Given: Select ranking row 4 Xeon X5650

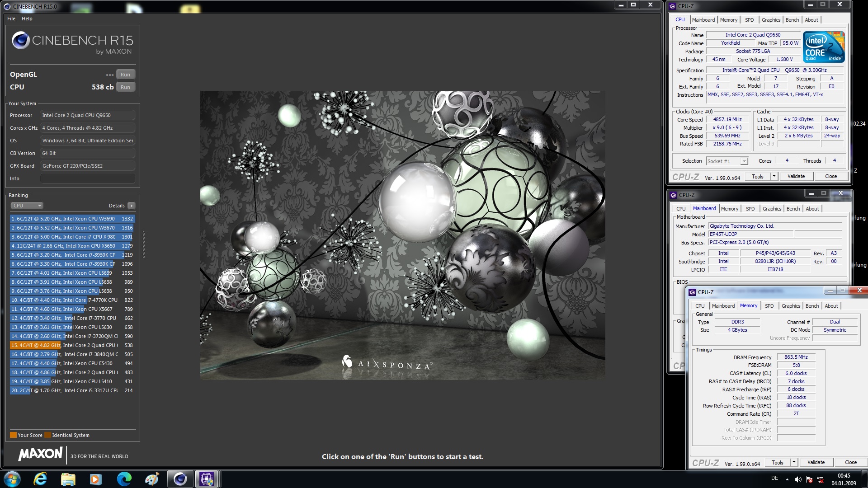Looking at the screenshot, I should 72,246.
